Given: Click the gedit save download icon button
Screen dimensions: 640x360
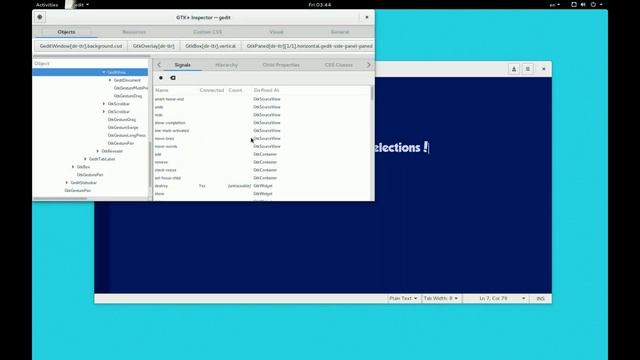Looking at the screenshot, I should pyautogui.click(x=514, y=69).
